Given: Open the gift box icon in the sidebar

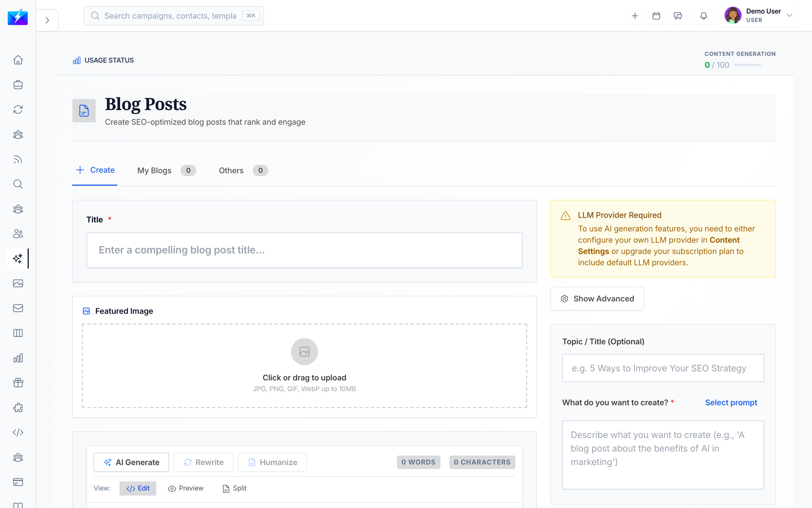Looking at the screenshot, I should tap(18, 383).
